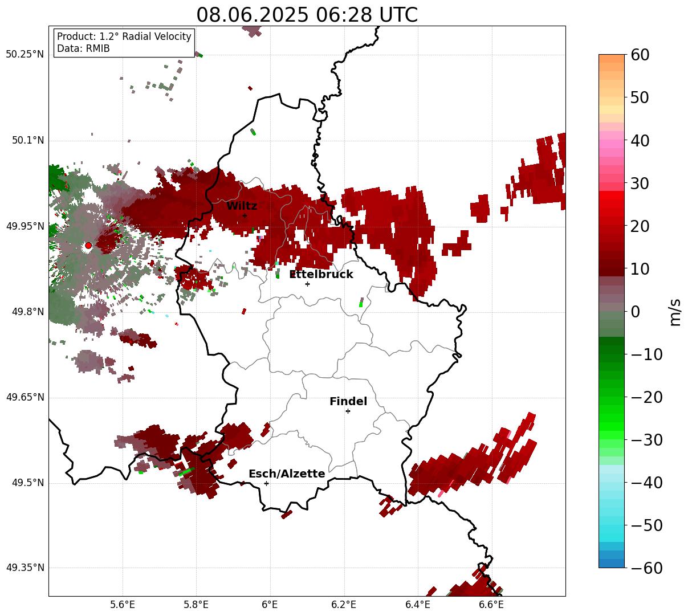Viewport: 688px width, 616px height.
Task: Click the colorbar value −30
Action: click(646, 440)
